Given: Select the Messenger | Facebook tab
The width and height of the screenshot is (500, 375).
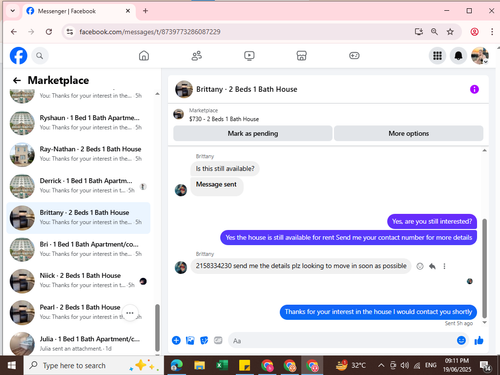Looking at the screenshot, I should coord(79,11).
